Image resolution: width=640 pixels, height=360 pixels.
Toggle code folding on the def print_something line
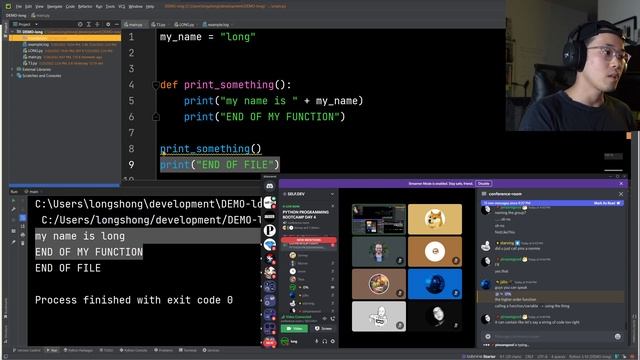tap(156, 85)
